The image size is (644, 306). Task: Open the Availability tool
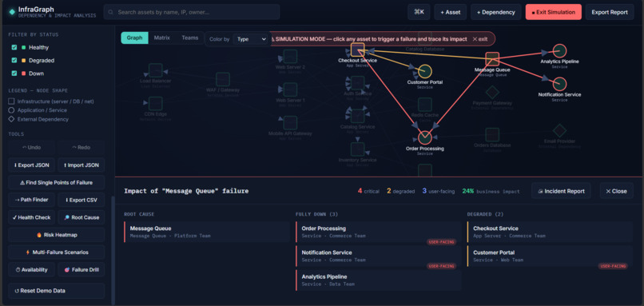(x=31, y=270)
